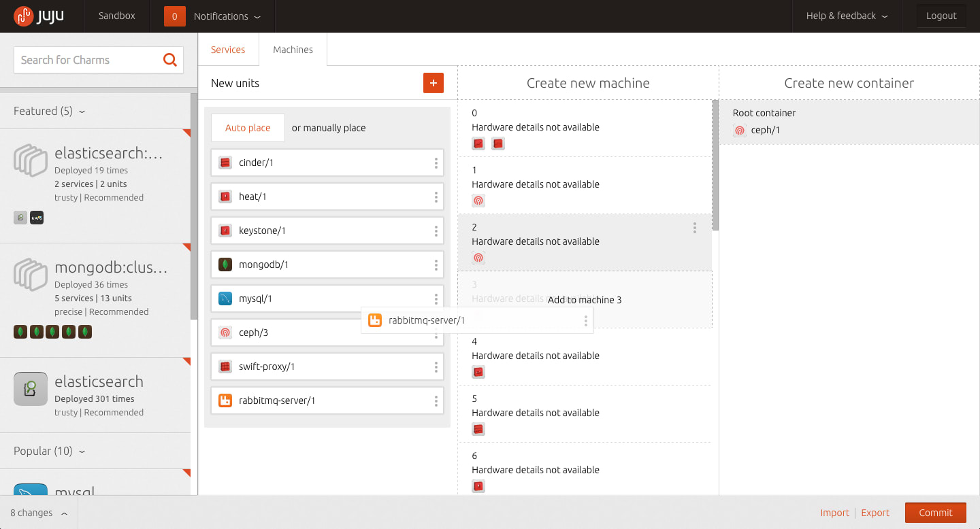980x529 pixels.
Task: Click the elasticsearch bundle stack icon
Action: [x=31, y=160]
